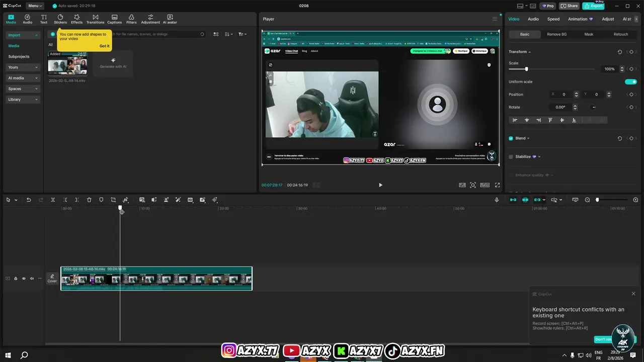Click Generate with AI tile
This screenshot has height=362, width=644.
pyautogui.click(x=113, y=63)
